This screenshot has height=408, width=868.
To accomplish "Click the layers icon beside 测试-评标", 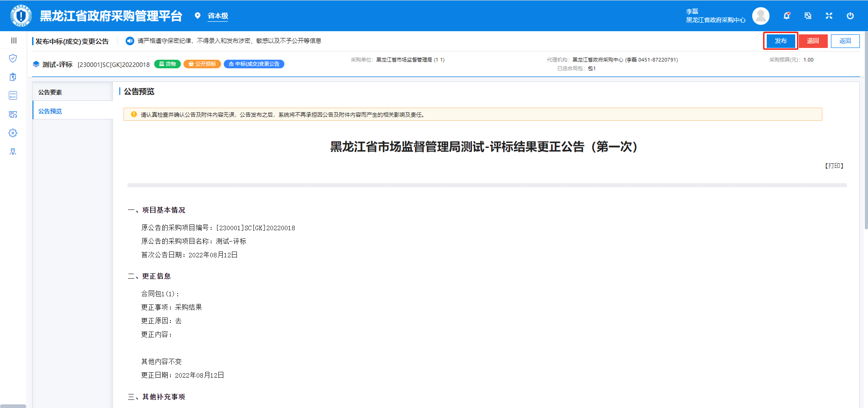I will pos(36,64).
